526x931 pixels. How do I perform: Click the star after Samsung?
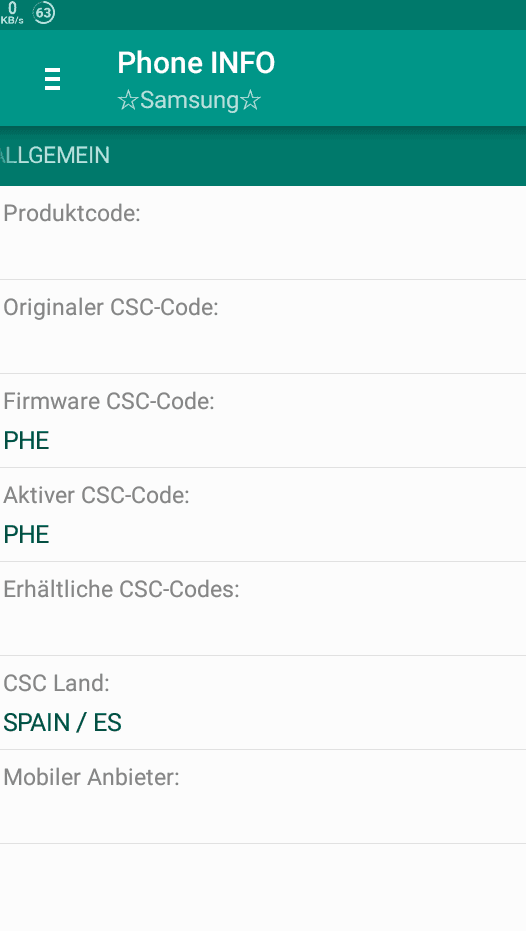pos(251,100)
